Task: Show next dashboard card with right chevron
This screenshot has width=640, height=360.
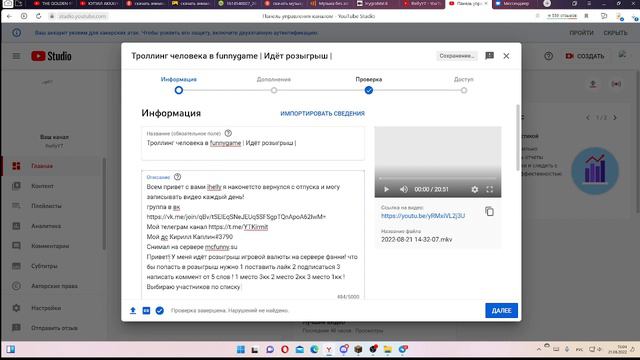Action: click(615, 118)
